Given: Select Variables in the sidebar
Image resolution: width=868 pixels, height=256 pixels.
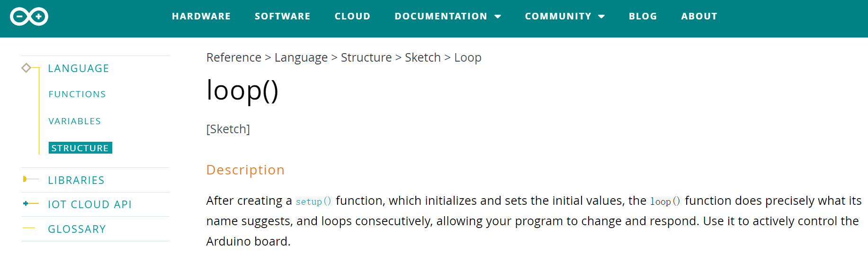Looking at the screenshot, I should coord(75,121).
